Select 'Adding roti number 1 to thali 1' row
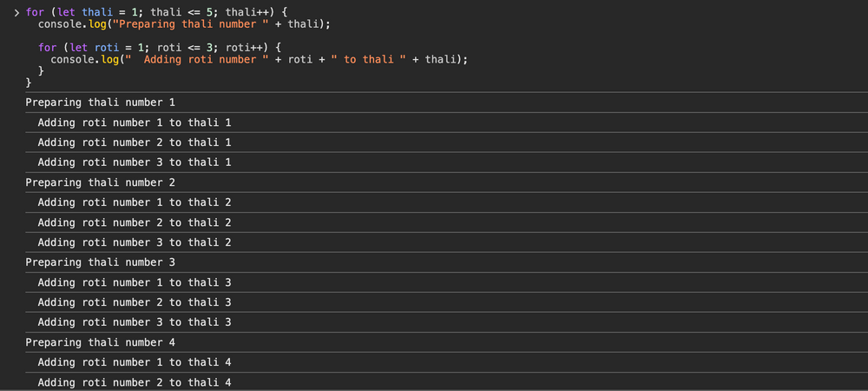 tap(134, 123)
